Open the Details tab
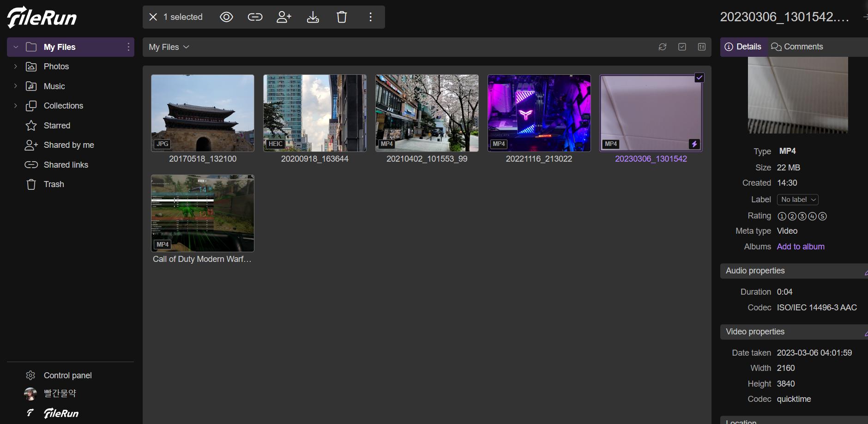Screen dimensions: 868x424 click(x=743, y=47)
